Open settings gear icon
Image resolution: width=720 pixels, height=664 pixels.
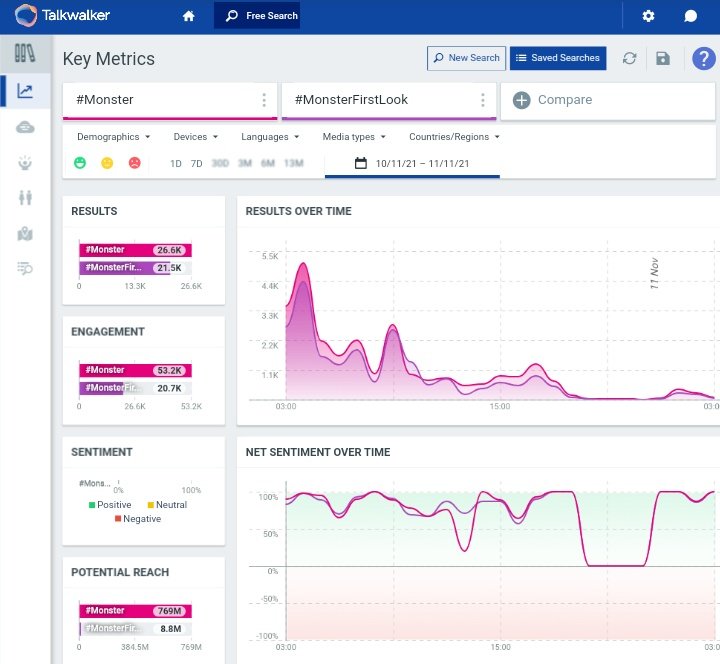point(648,16)
